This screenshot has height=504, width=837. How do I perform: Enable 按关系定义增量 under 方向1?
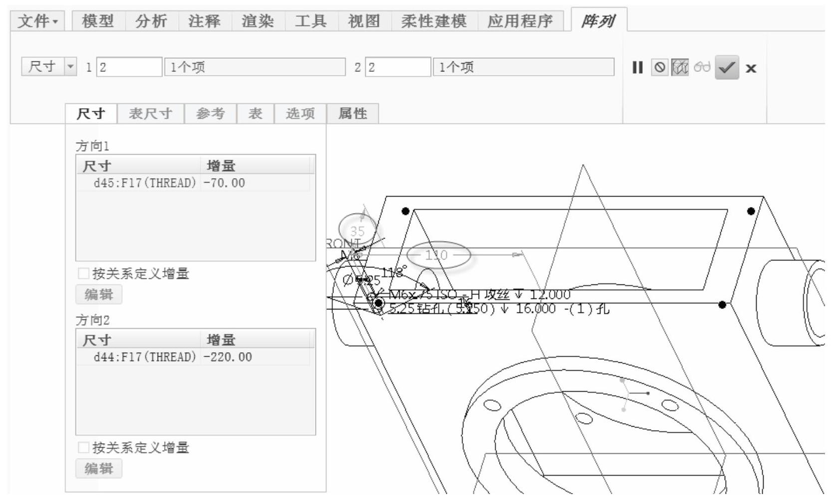pos(83,273)
